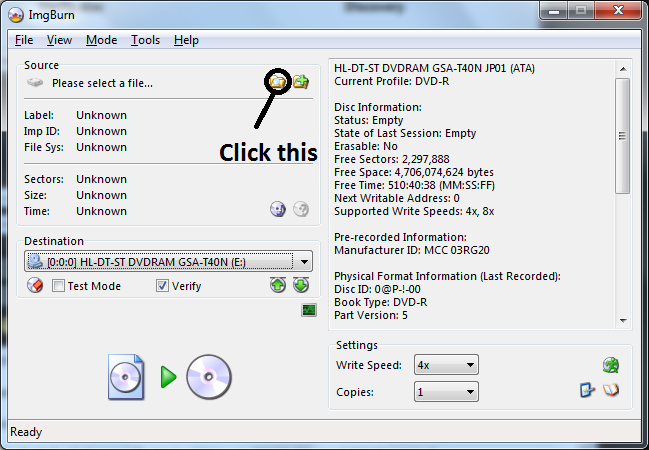Viewport: 649px width, 450px height.
Task: Click the green down-arrow tray icon
Action: 301,285
